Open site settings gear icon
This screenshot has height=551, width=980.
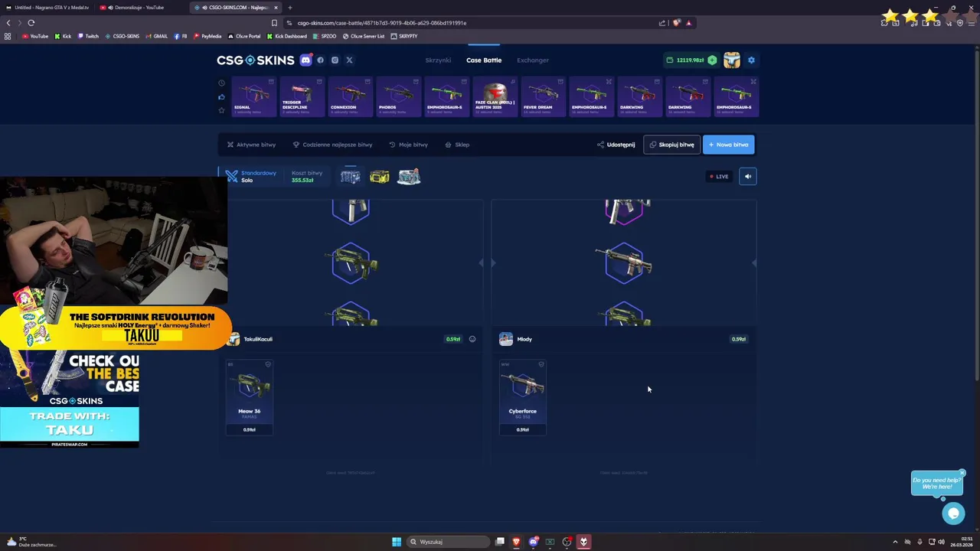[x=751, y=60]
